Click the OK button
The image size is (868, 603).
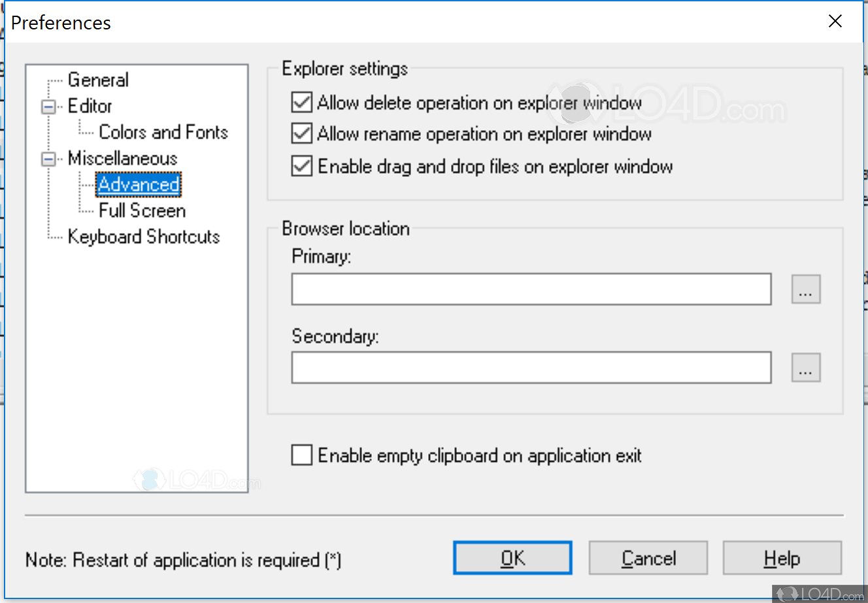click(512, 558)
